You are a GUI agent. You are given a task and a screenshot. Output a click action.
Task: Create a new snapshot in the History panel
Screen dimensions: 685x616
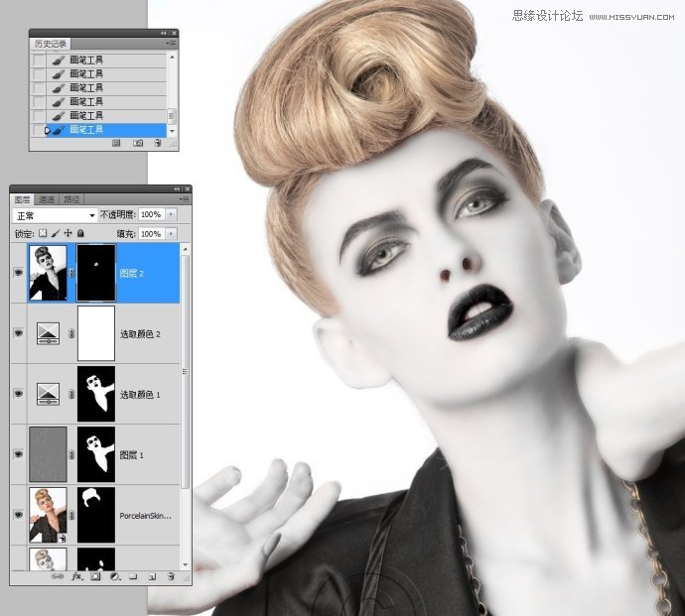click(137, 143)
